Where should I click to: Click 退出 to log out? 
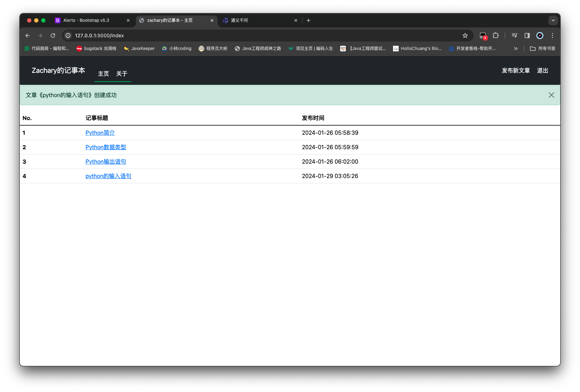click(543, 70)
